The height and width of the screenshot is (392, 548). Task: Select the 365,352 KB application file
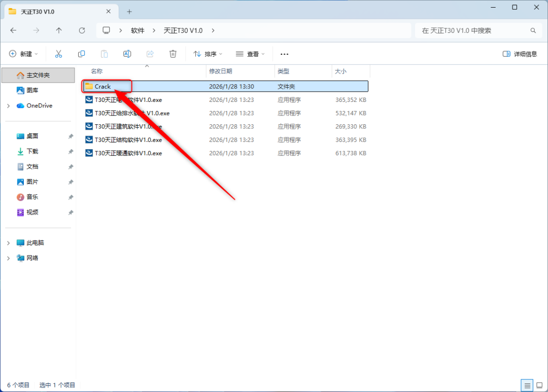226,100
